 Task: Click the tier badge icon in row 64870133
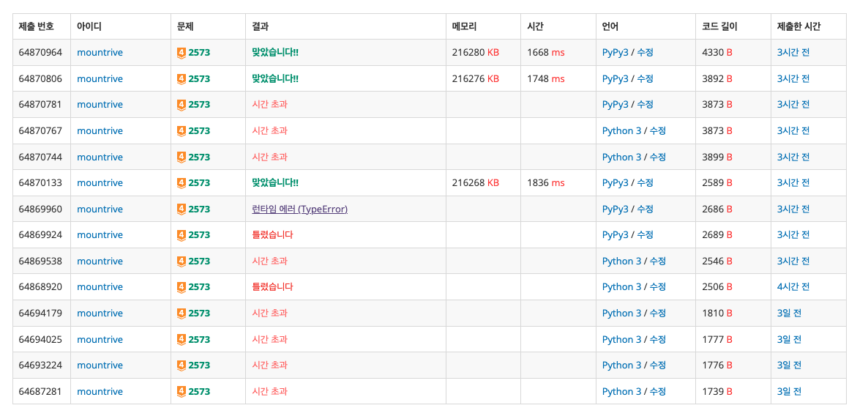coord(182,183)
